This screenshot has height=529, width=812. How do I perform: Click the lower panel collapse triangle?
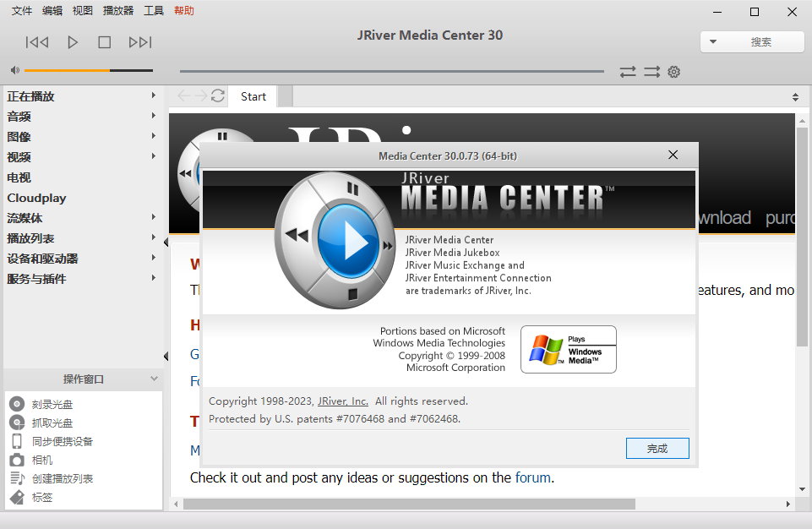click(x=166, y=356)
